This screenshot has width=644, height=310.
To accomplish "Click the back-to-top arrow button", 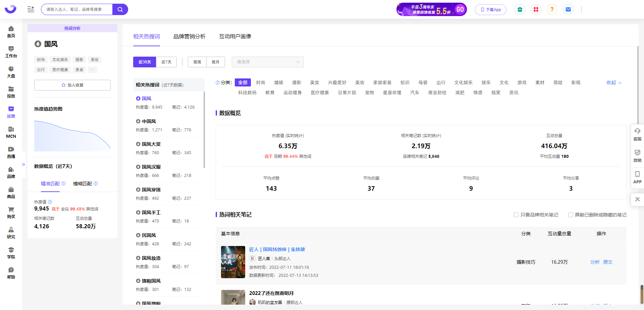I will tap(637, 200).
